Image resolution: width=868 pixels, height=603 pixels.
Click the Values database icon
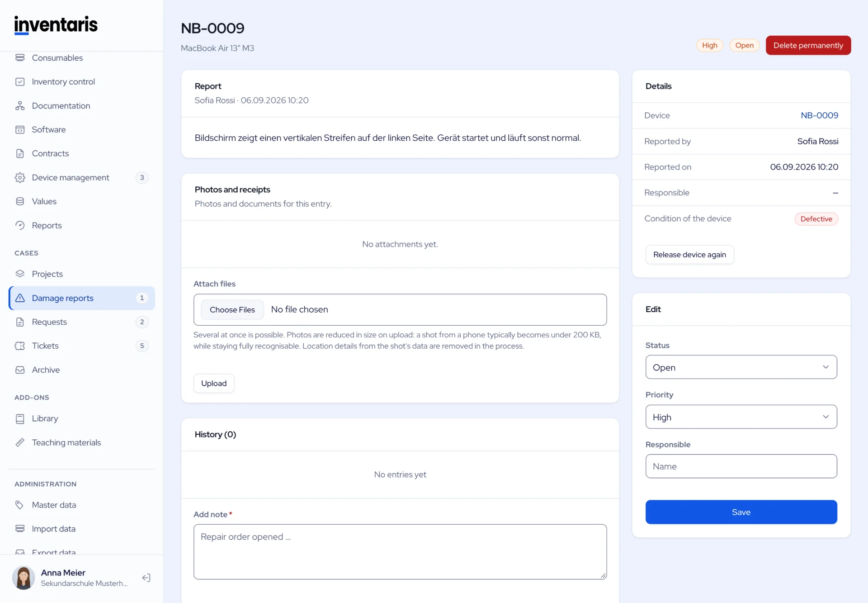pyautogui.click(x=20, y=202)
